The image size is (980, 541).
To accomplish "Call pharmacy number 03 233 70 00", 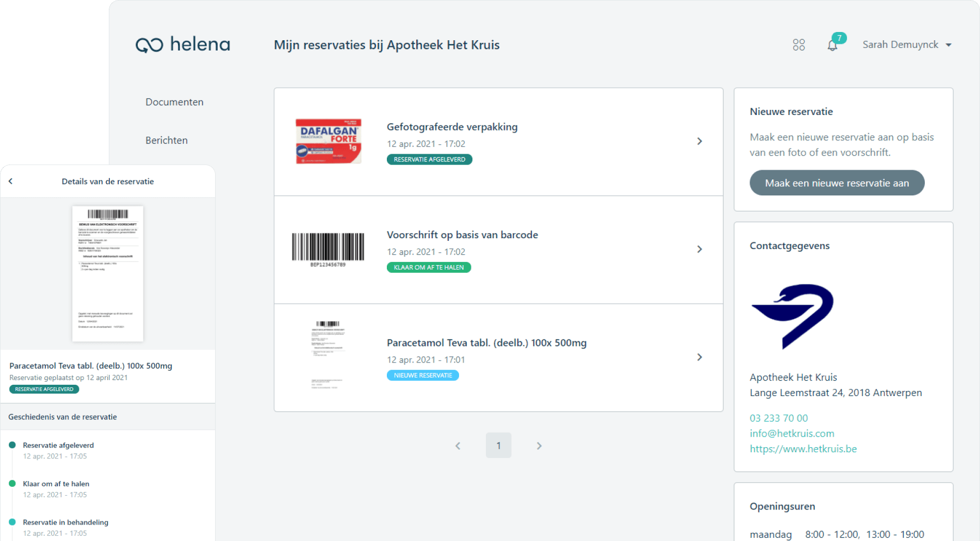I will click(778, 418).
